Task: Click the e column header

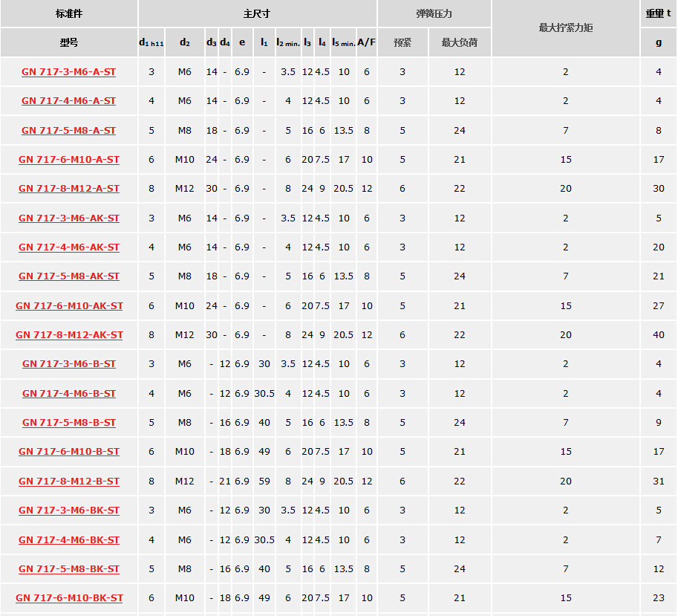Action: point(242,42)
